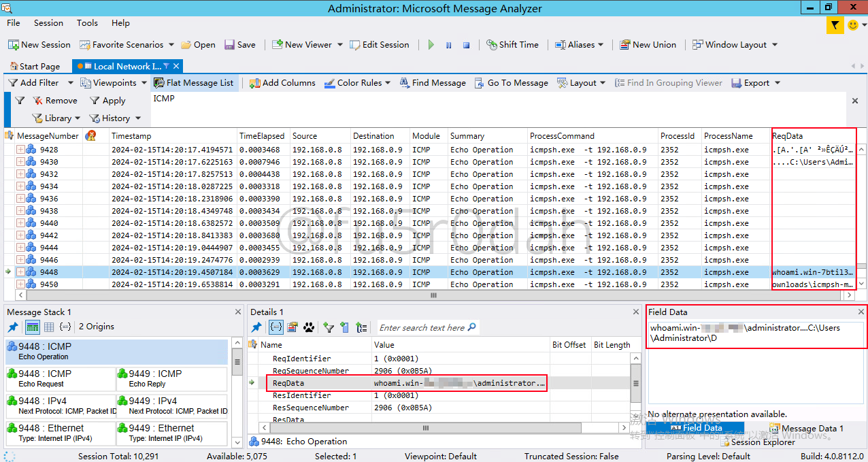Click the Open folder icon

pyautogui.click(x=186, y=45)
